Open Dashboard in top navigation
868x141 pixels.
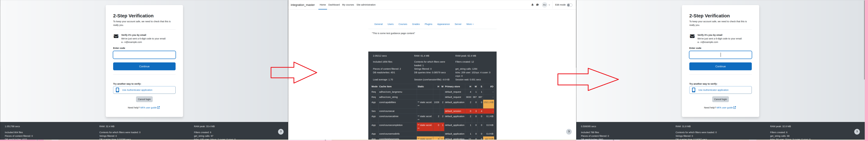click(334, 5)
